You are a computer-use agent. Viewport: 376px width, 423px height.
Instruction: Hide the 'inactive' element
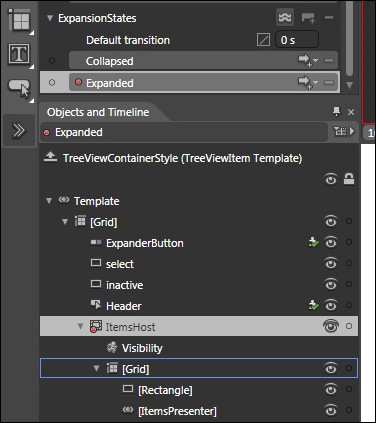[331, 284]
